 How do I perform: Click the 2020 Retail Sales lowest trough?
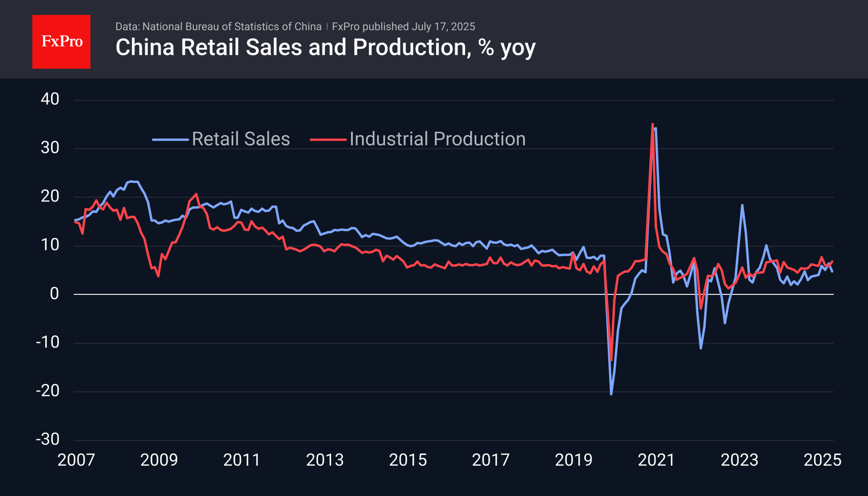coord(611,393)
